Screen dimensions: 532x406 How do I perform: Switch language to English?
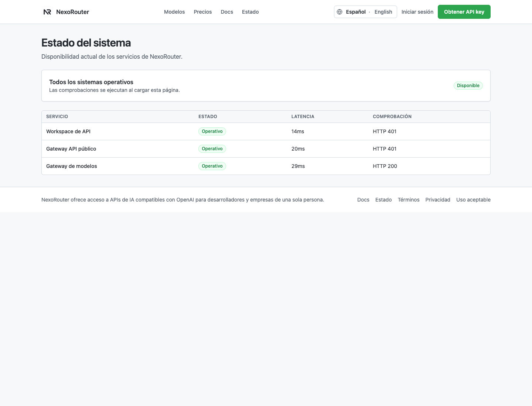click(x=383, y=12)
